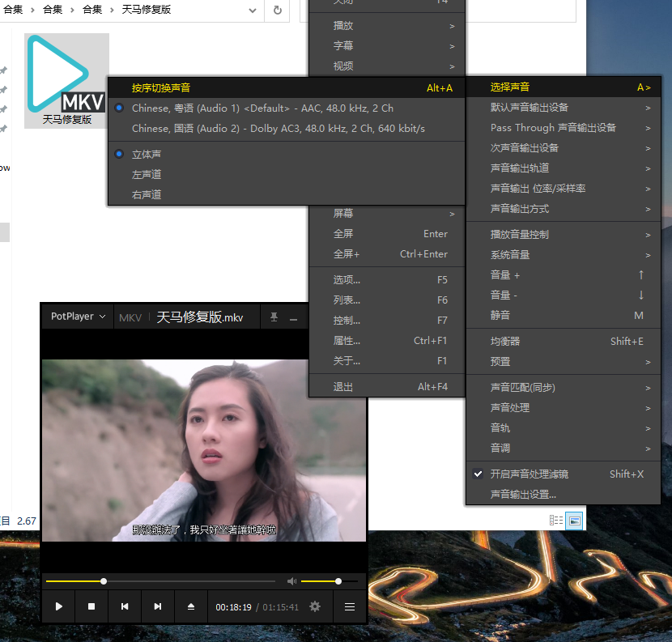672x642 pixels.
Task: Skip to the previous track
Action: click(125, 606)
